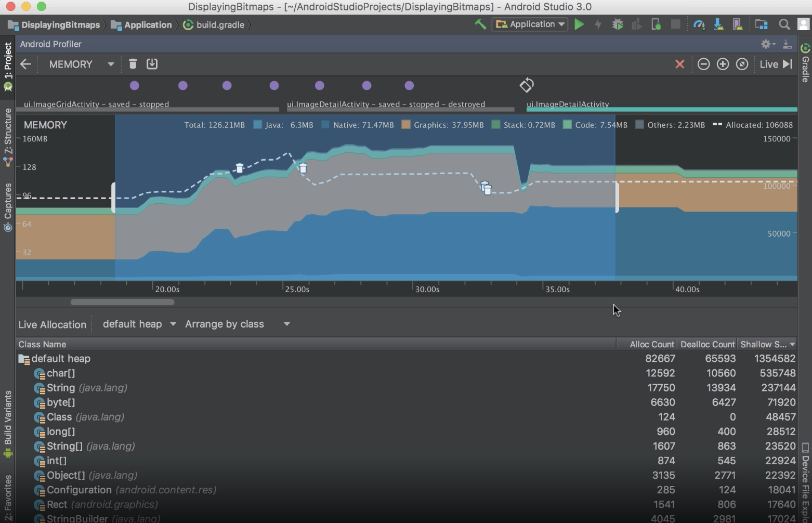This screenshot has width=812, height=523.
Task: Open the MEMORY profiler dropdown
Action: 81,64
